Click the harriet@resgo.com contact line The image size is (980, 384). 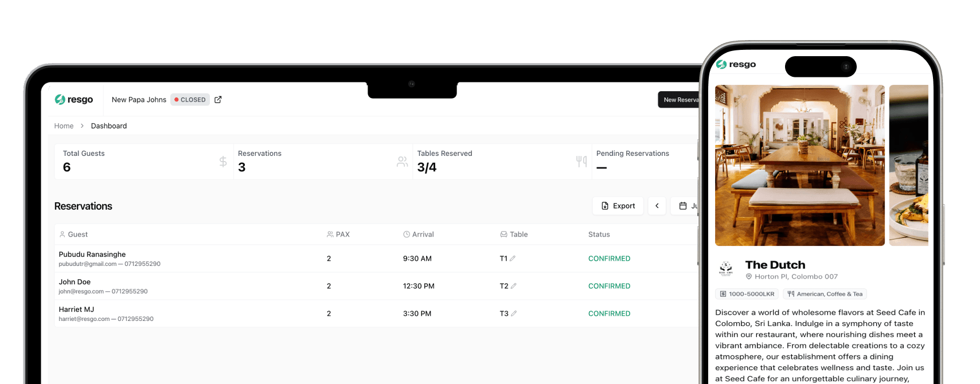[106, 319]
